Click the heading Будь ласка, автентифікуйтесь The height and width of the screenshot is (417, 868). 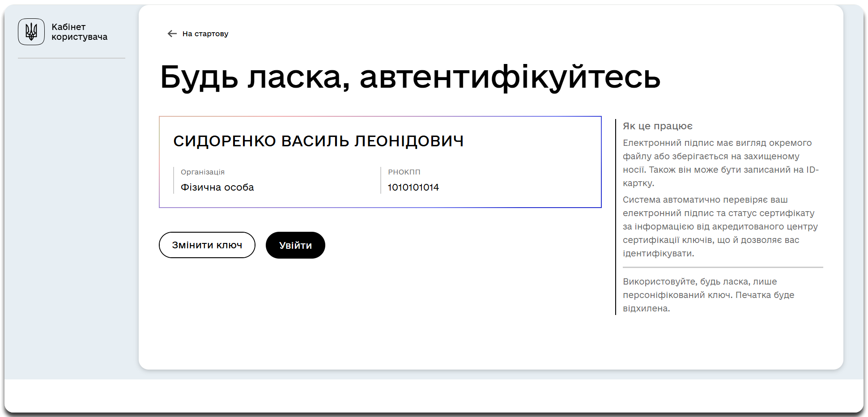coord(410,77)
